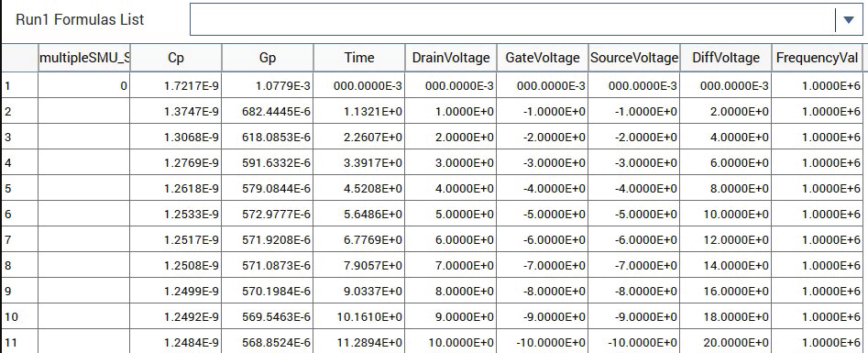
Task: Click the Cp cell 1.2492E-9
Action: [x=176, y=316]
